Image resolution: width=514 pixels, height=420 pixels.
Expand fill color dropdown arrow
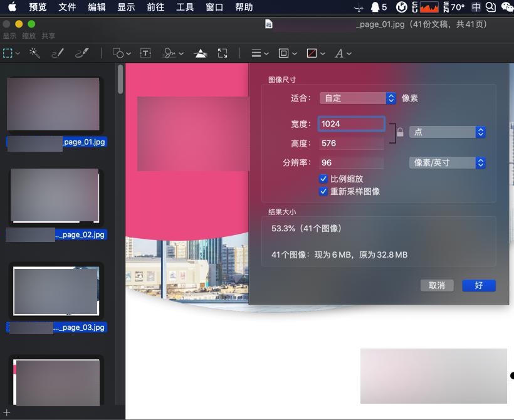pos(323,53)
